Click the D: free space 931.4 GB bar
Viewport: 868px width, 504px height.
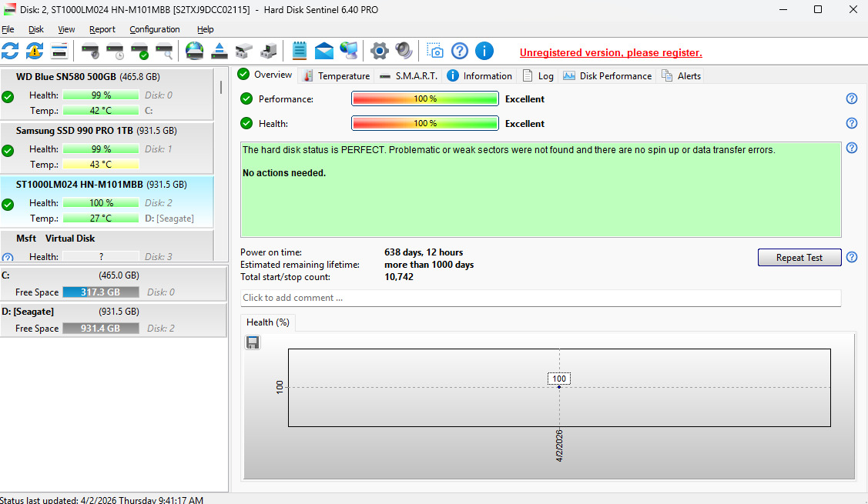pyautogui.click(x=101, y=328)
